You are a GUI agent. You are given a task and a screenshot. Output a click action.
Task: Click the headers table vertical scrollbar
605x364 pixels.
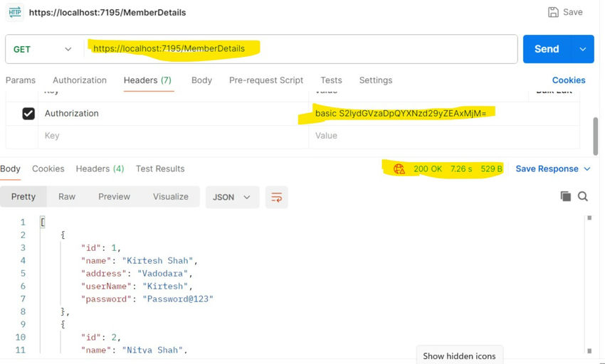(x=595, y=136)
